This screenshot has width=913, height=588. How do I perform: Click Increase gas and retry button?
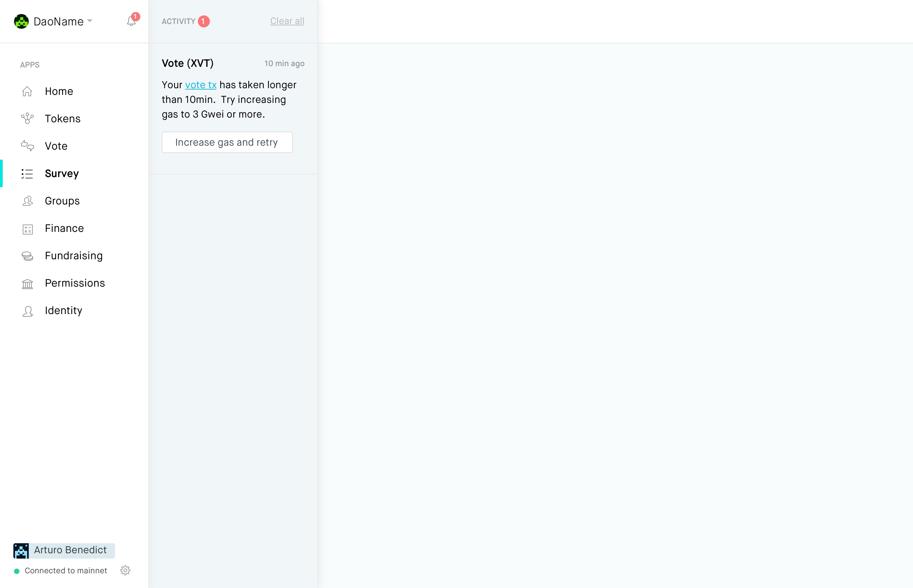(x=227, y=142)
